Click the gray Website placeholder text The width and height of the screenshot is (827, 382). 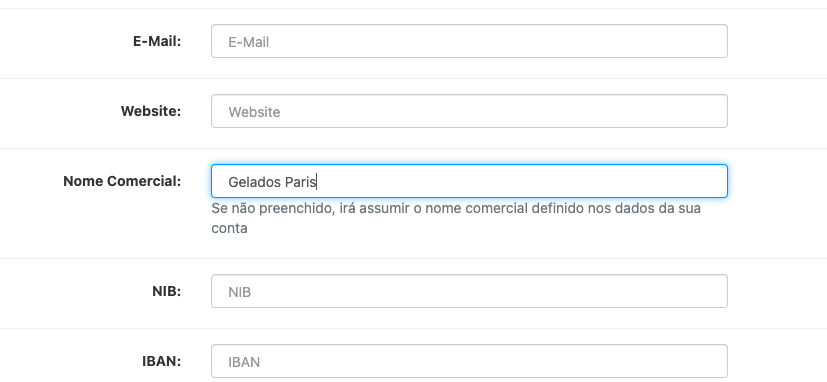pyautogui.click(x=254, y=112)
